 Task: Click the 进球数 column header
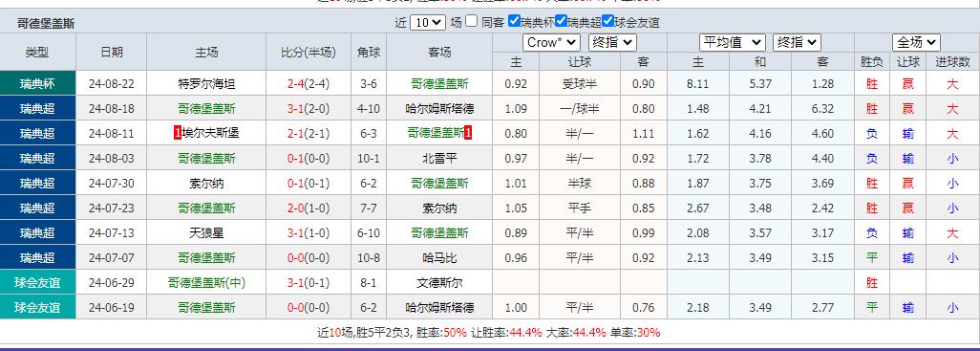click(952, 62)
